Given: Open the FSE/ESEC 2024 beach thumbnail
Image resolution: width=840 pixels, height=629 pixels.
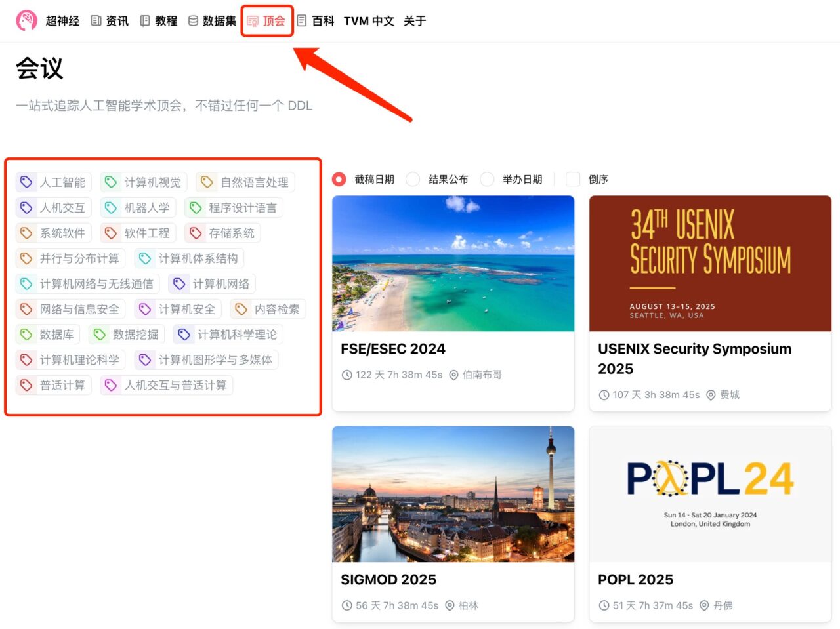Looking at the screenshot, I should coord(453,263).
